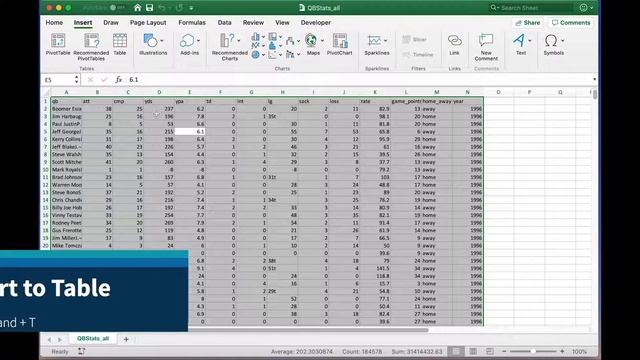This screenshot has width=640, height=360.
Task: Open the Draw tab
Action: [x=111, y=23]
